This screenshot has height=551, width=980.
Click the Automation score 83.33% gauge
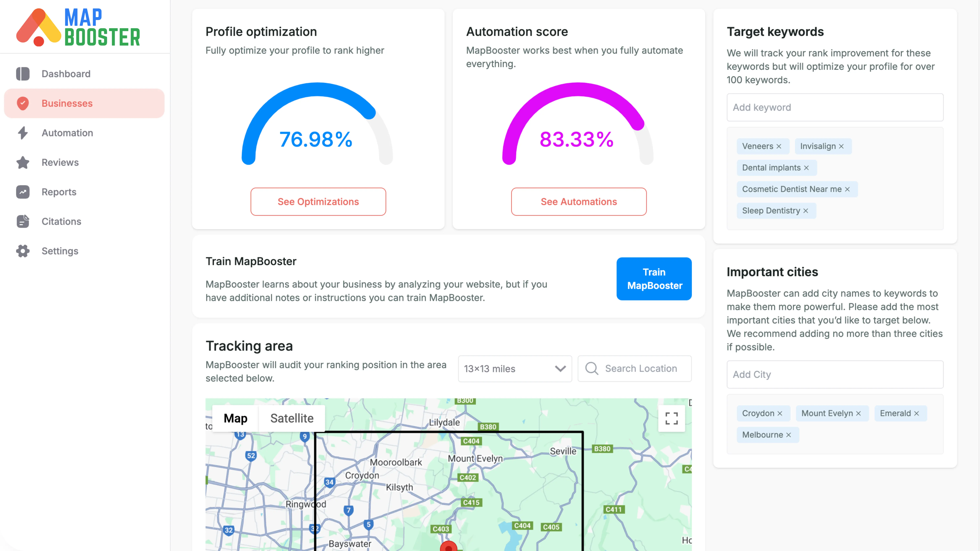(578, 124)
